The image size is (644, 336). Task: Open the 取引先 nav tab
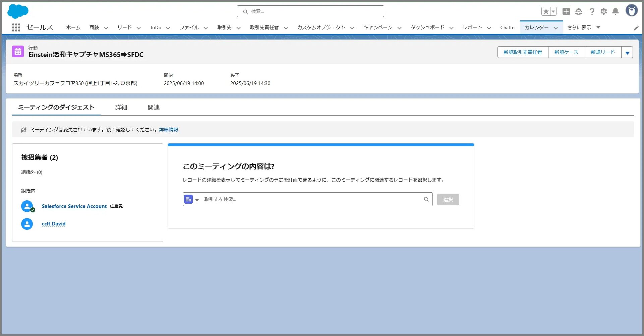tap(224, 27)
